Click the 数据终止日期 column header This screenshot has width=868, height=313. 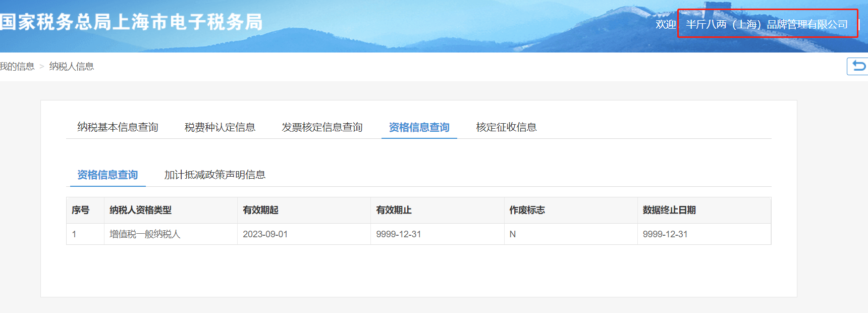669,210
